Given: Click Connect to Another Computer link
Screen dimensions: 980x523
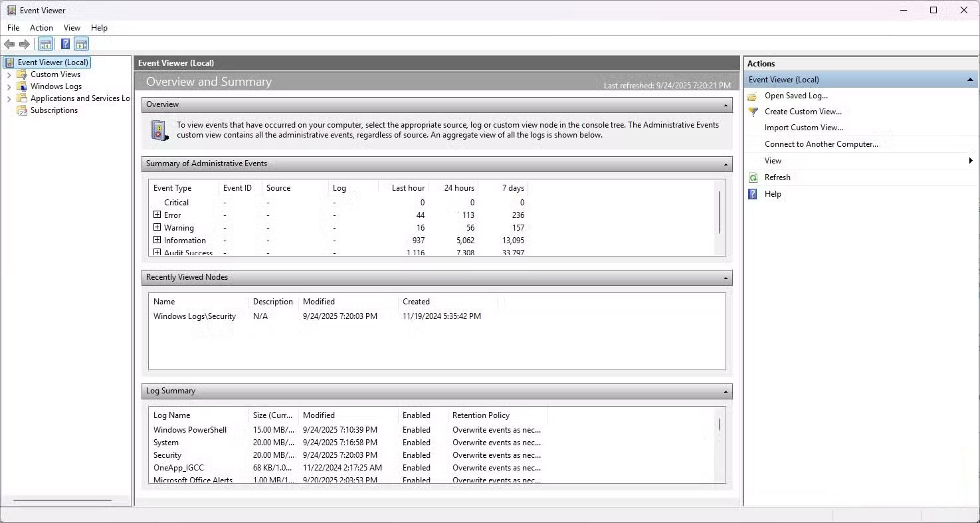Looking at the screenshot, I should coord(821,144).
